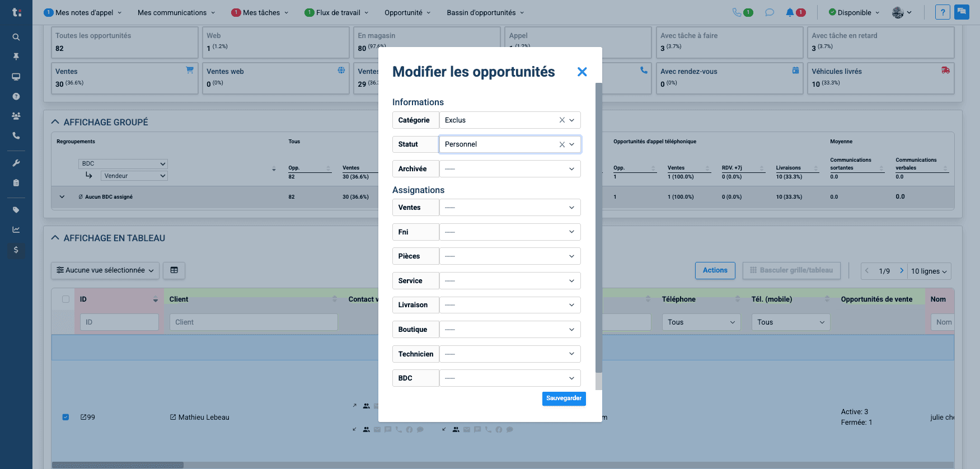The image size is (980, 469).
Task: Click the pin icon in left sidebar
Action: [16, 57]
